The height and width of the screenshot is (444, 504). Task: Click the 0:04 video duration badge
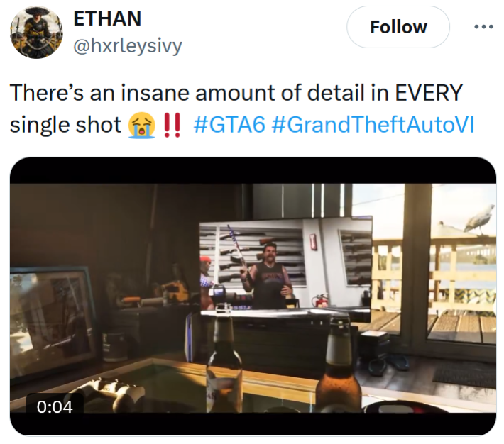click(x=55, y=406)
